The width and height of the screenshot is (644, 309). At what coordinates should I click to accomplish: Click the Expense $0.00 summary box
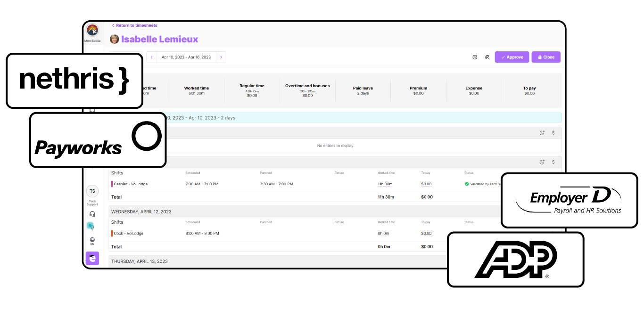[x=474, y=90]
